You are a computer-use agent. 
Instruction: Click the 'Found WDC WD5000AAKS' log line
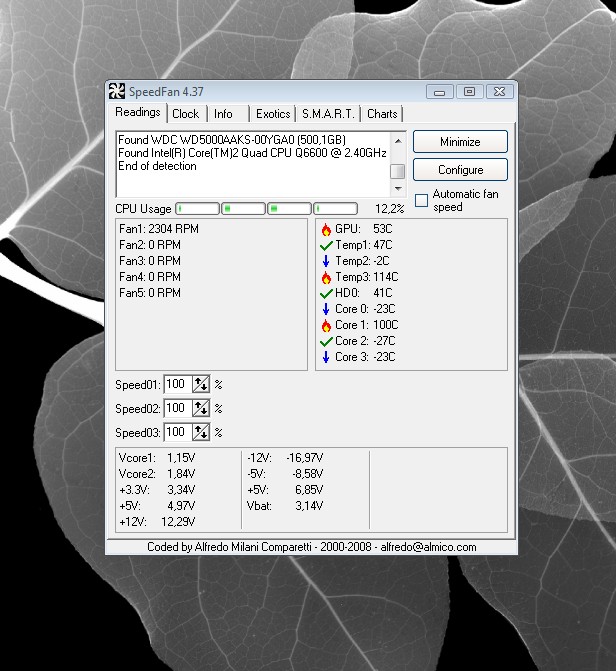232,140
